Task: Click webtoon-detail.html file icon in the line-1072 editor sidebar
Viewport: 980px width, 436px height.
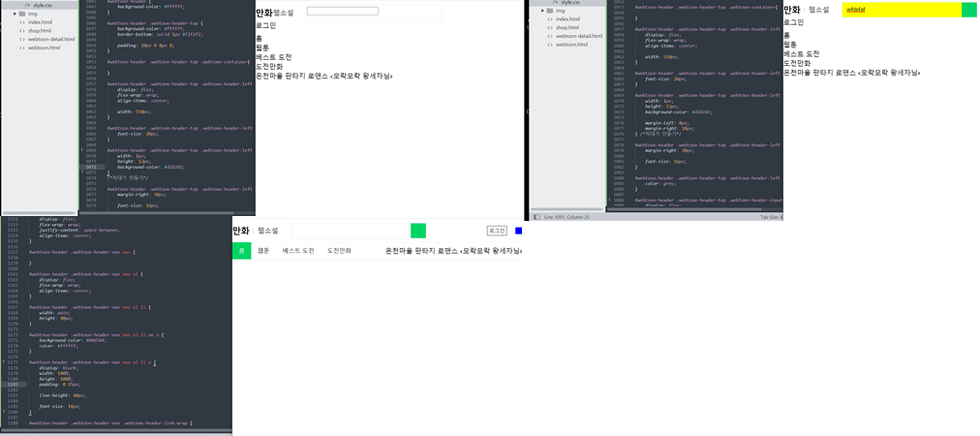Action: [x=22, y=39]
